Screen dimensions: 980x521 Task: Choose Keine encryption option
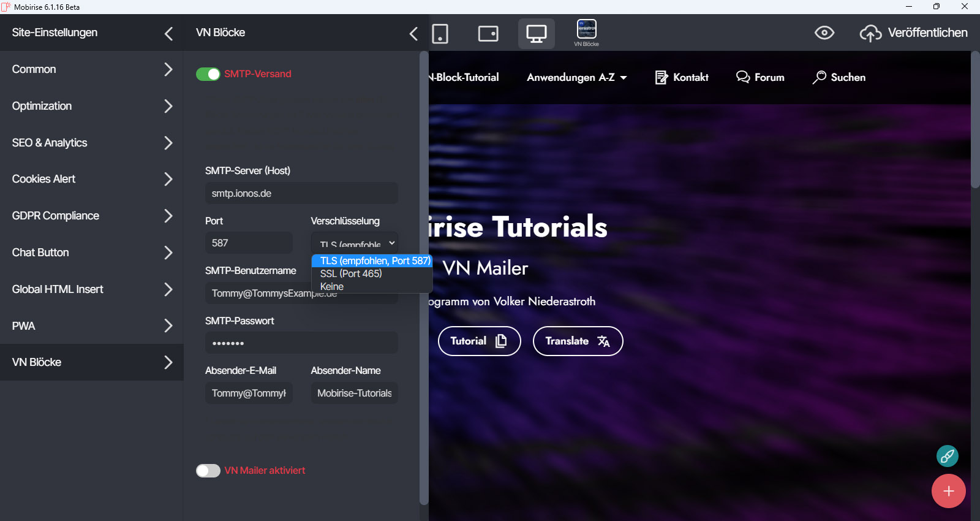[372, 286]
